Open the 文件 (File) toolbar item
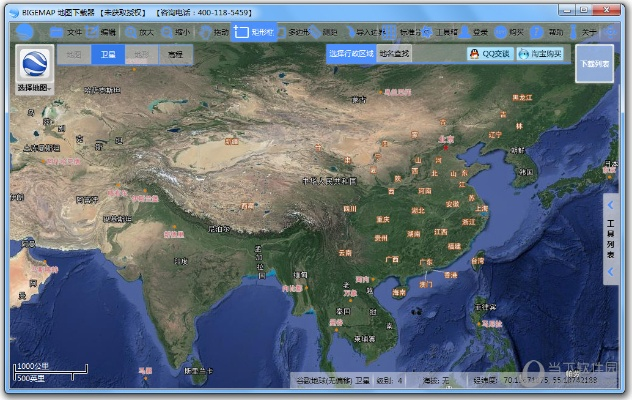This screenshot has height=400, width=632. click(69, 32)
